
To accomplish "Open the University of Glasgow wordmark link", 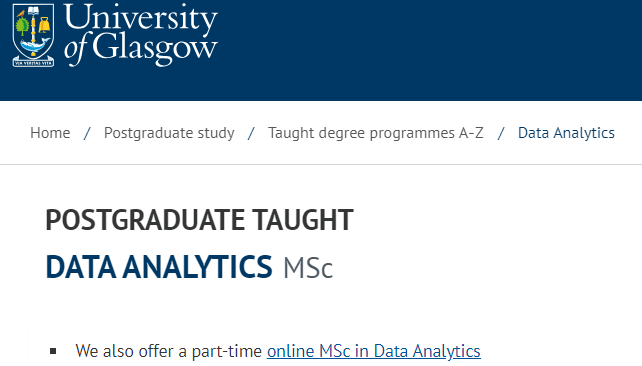I will 140,35.
